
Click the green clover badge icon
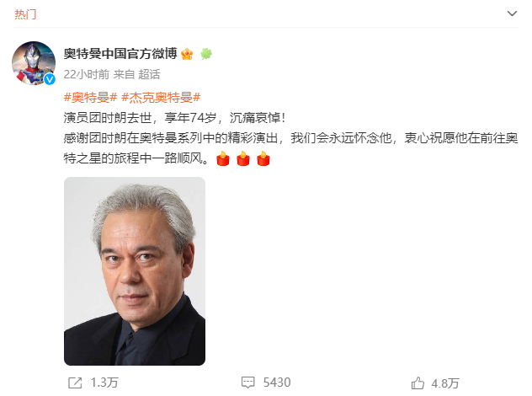tap(206, 54)
